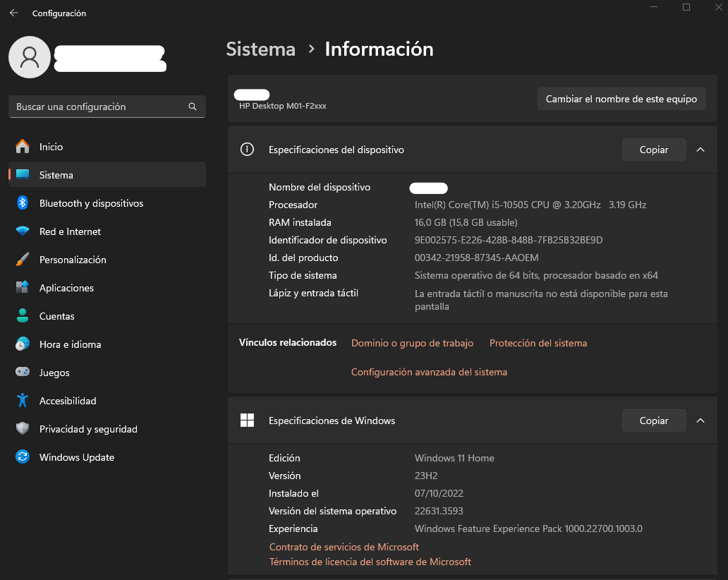Go to Personalización settings
The image size is (728, 580).
107,260
